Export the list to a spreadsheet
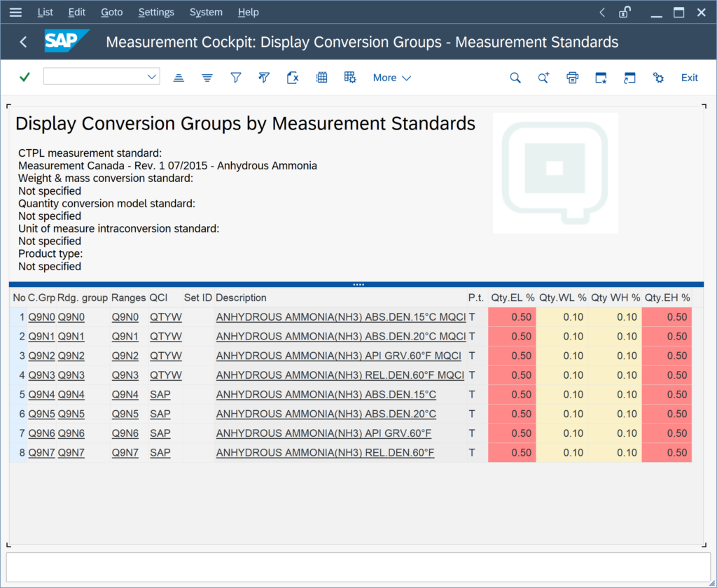This screenshot has height=588, width=717. click(x=293, y=78)
